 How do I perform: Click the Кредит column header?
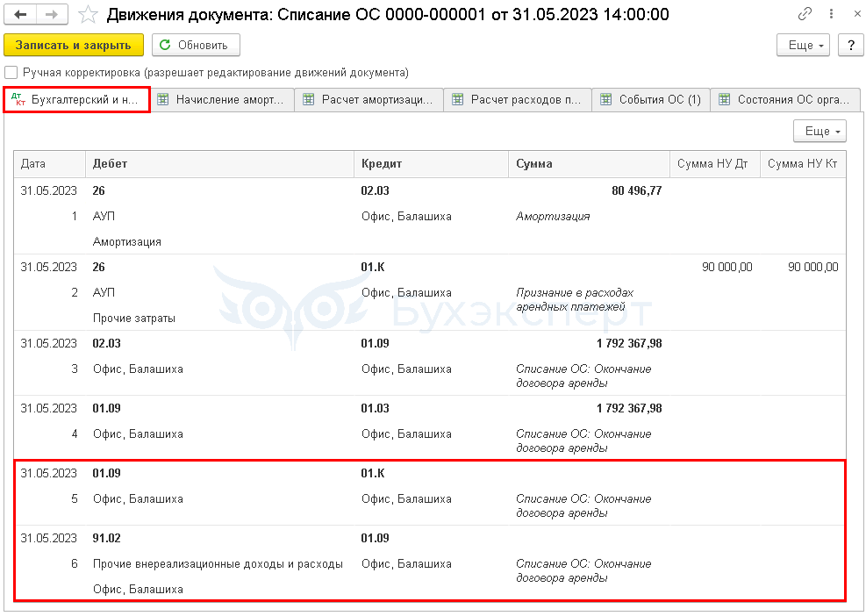(x=431, y=164)
